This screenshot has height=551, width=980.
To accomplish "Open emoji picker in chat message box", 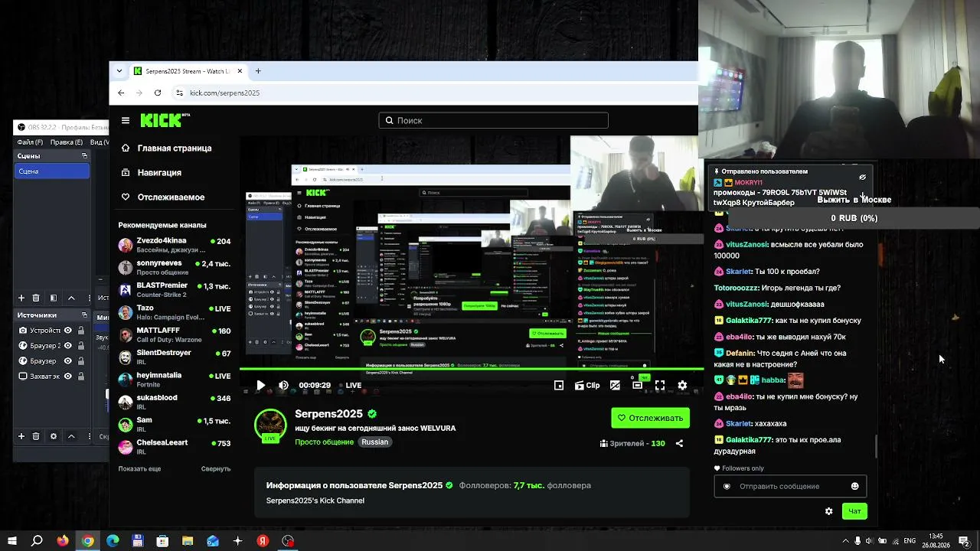I will pyautogui.click(x=855, y=486).
